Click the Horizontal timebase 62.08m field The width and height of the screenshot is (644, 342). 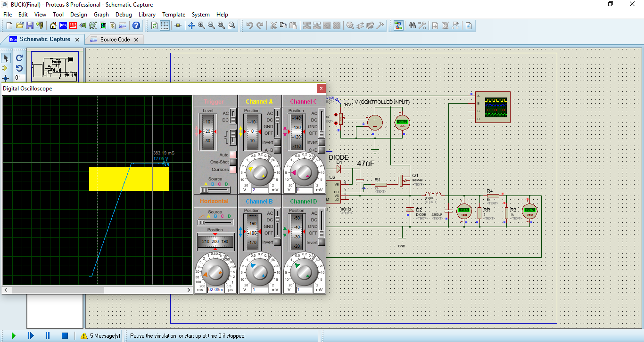coord(216,290)
